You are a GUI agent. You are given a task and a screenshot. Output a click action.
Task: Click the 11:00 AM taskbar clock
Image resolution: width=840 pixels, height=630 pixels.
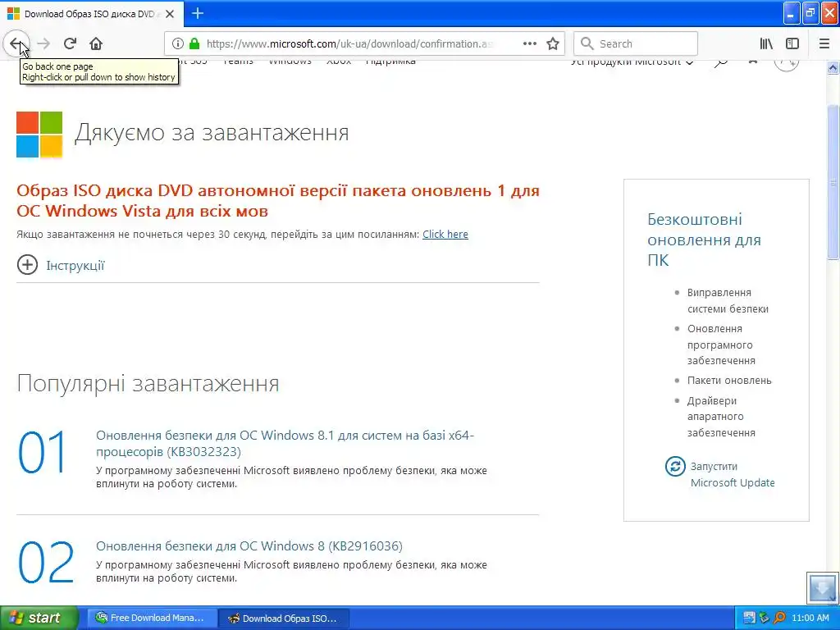point(810,618)
